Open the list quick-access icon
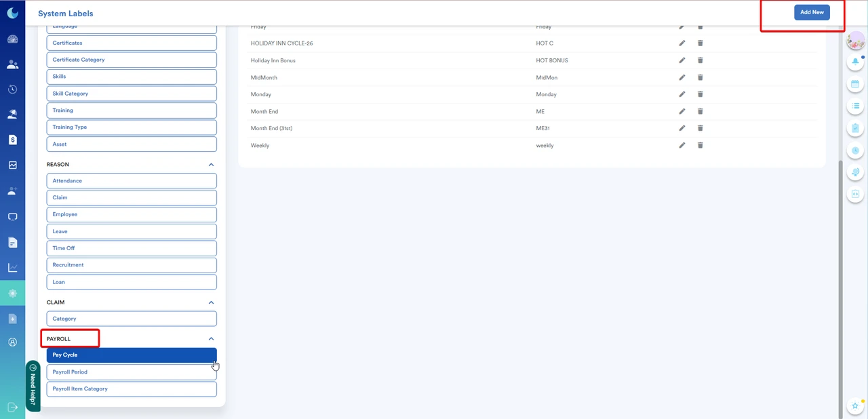The width and height of the screenshot is (868, 419). click(855, 106)
